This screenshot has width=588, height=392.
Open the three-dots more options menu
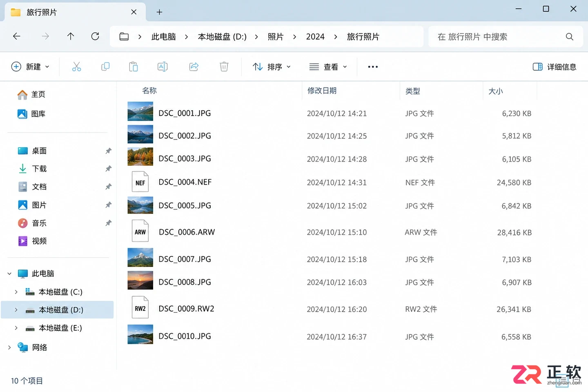373,67
